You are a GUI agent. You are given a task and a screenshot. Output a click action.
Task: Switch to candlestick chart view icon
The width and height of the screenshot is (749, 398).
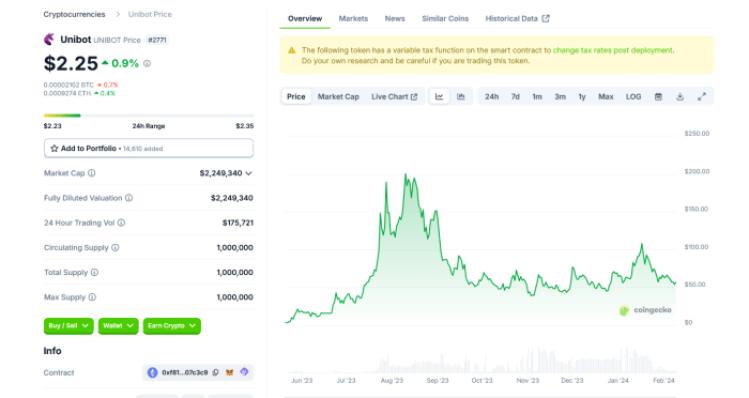tap(461, 97)
